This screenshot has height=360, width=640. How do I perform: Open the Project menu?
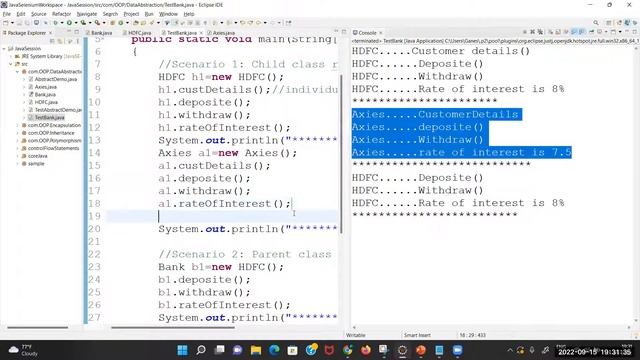131,14
